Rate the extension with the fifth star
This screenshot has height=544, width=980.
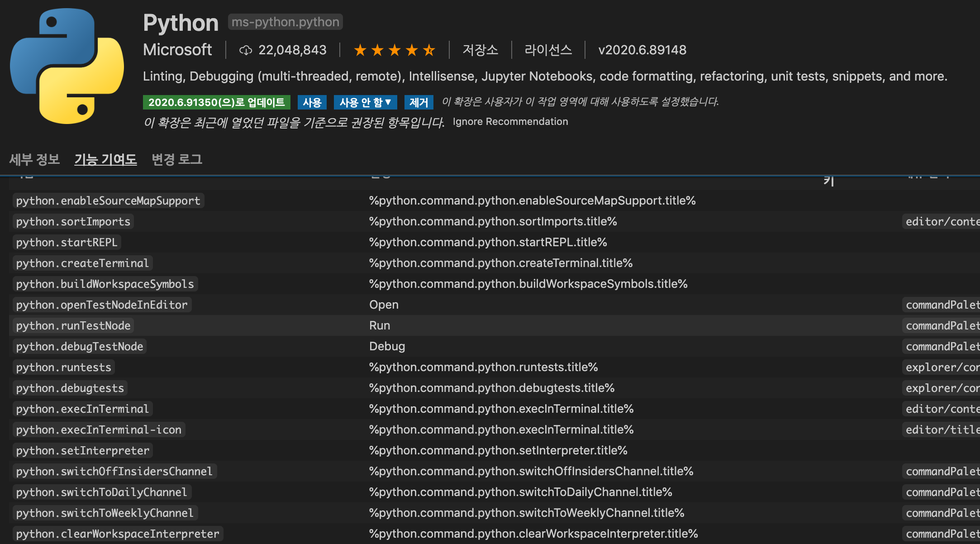tap(430, 50)
